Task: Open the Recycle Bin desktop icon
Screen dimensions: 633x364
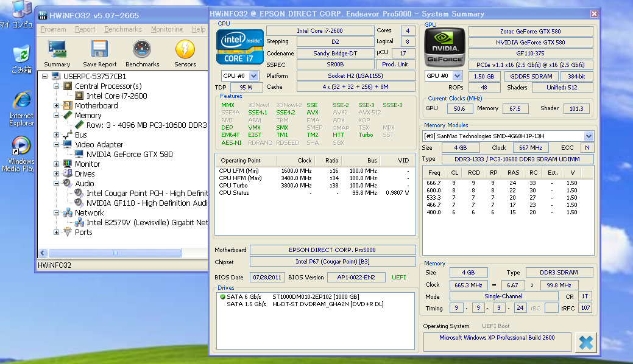Action: pos(21,60)
